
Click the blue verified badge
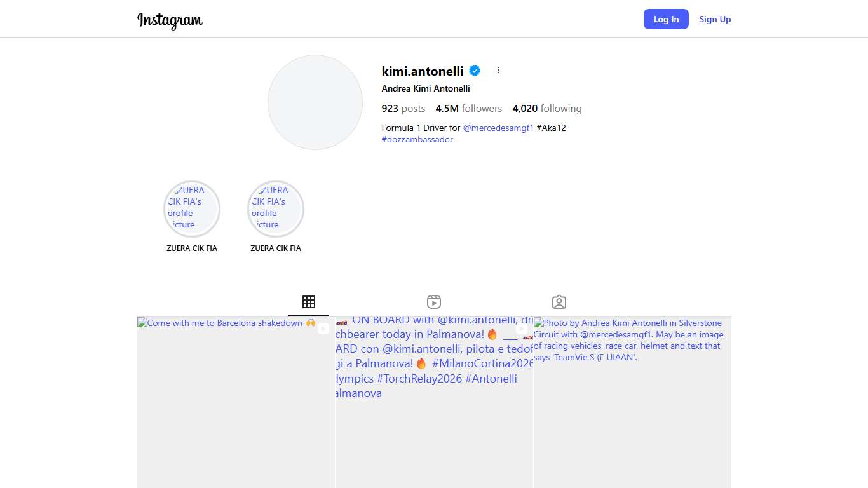475,71
